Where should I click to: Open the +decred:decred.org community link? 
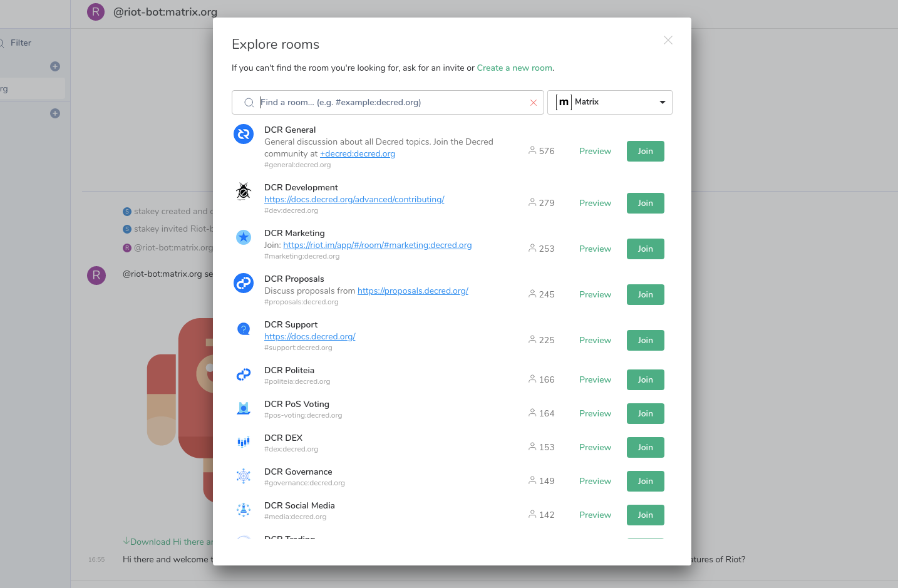point(358,153)
